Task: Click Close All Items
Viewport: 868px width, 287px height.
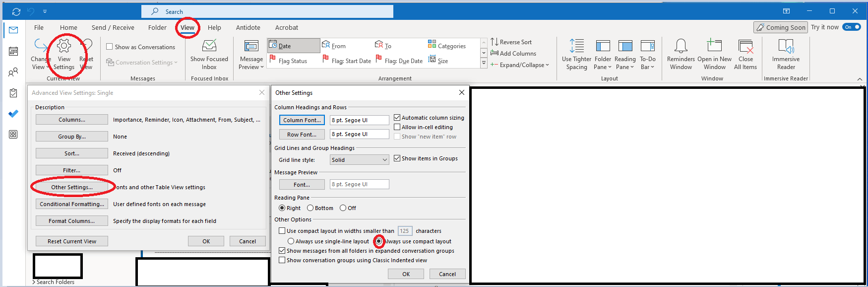Action: [745, 55]
